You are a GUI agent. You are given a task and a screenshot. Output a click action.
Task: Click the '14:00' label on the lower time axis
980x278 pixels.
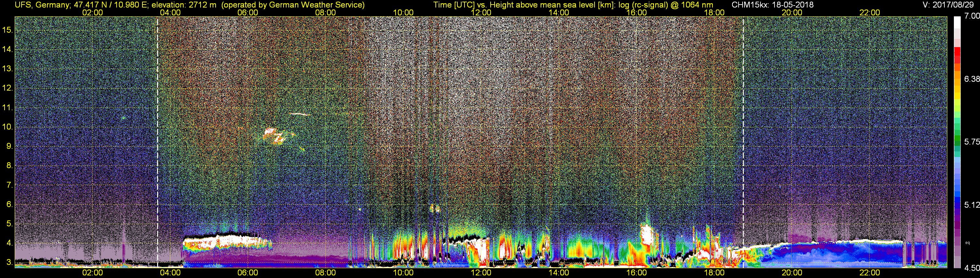click(559, 273)
